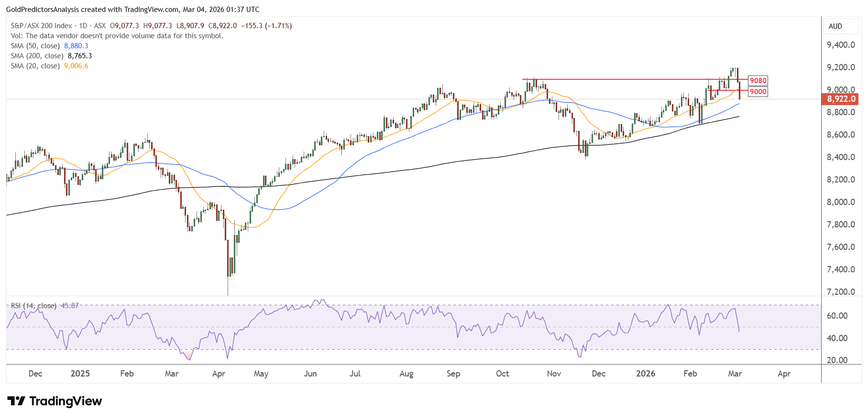
Task: Click the Jun label on time axis
Action: [310, 374]
